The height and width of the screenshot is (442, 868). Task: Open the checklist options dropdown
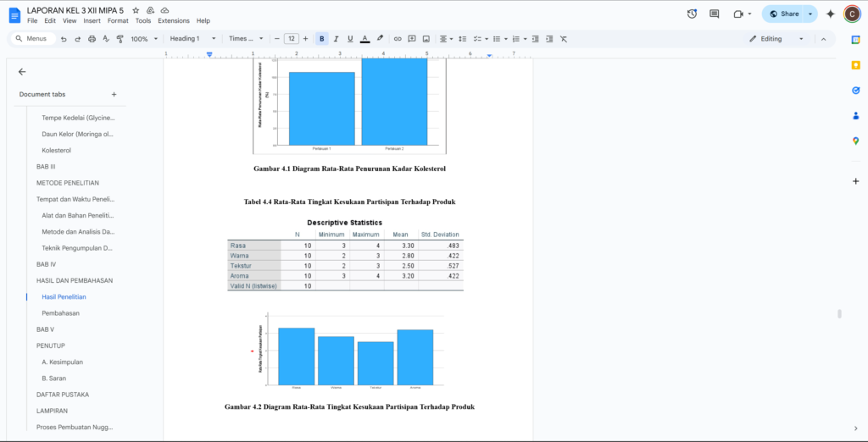coord(481,39)
